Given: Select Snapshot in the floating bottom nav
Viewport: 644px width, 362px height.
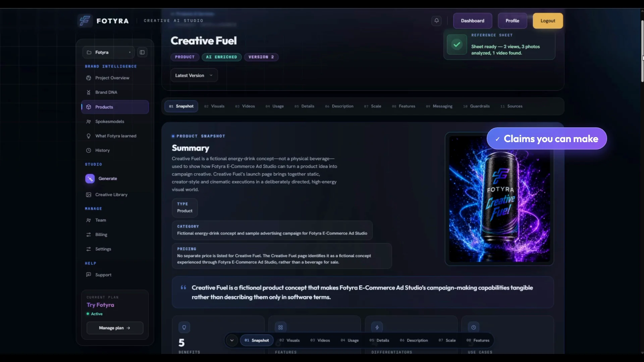Looking at the screenshot, I should click(x=257, y=340).
